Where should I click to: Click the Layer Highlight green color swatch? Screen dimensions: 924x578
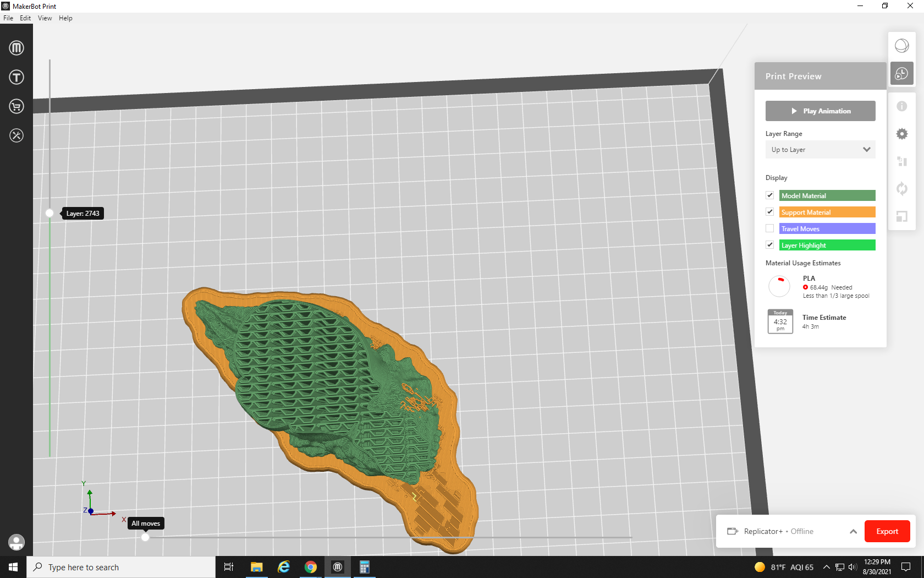[827, 245]
